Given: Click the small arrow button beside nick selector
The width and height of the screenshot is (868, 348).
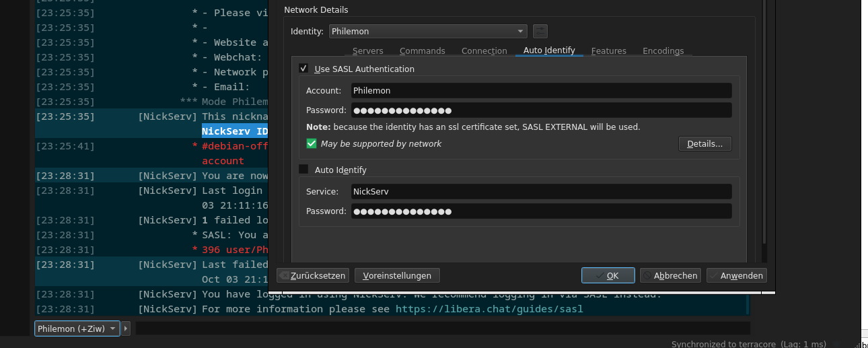Looking at the screenshot, I should [x=126, y=328].
